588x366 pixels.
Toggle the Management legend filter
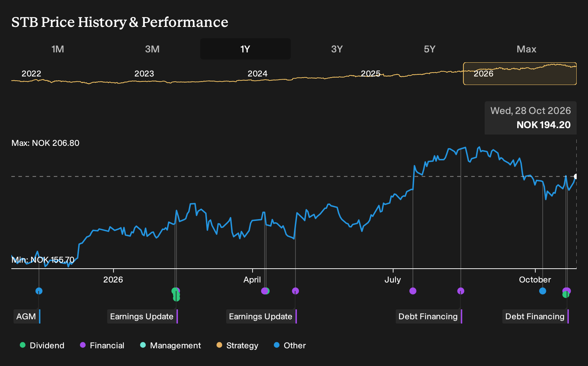click(171, 345)
